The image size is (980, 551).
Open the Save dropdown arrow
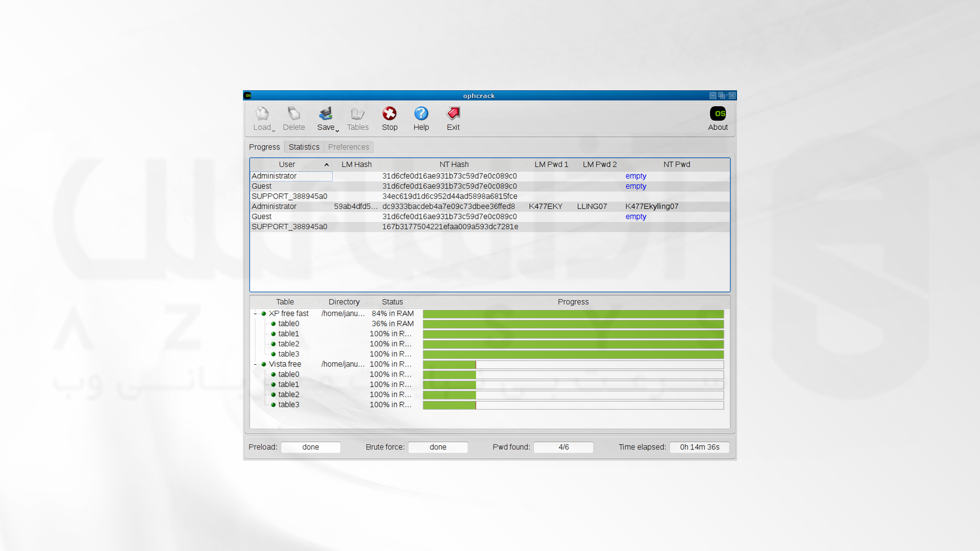337,131
